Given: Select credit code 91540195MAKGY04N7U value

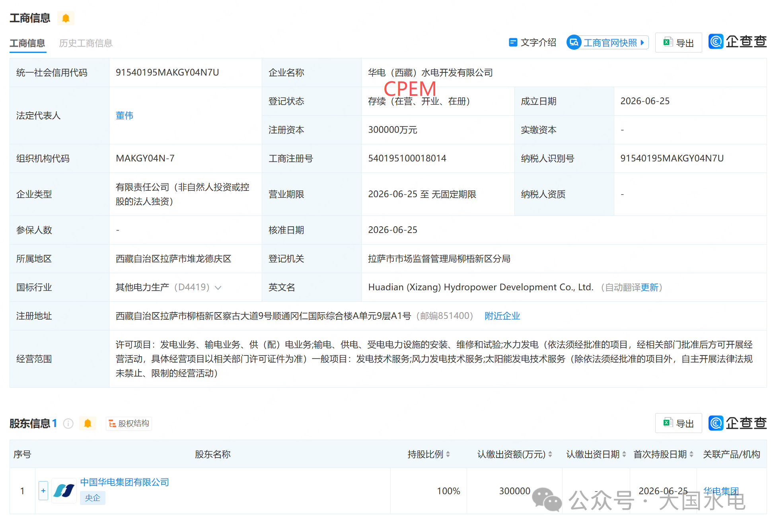Looking at the screenshot, I should 167,72.
